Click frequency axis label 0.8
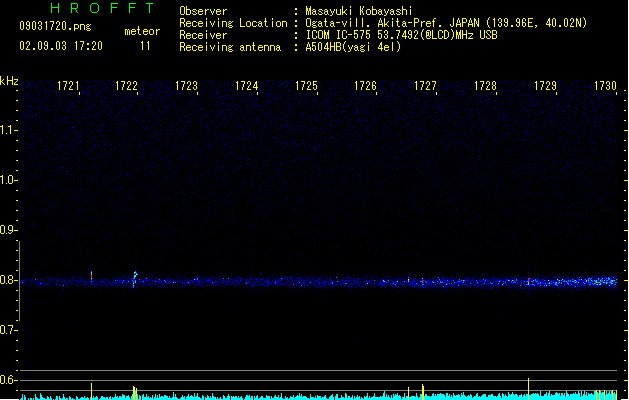This screenshot has width=629, height=400. coord(8,280)
